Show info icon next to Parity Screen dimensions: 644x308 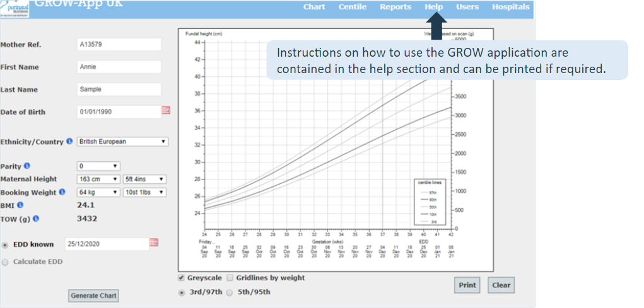pyautogui.click(x=27, y=166)
